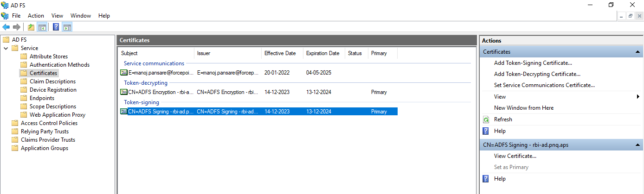This screenshot has height=194, width=644.
Task: Expand the View submenu arrow
Action: click(x=638, y=97)
